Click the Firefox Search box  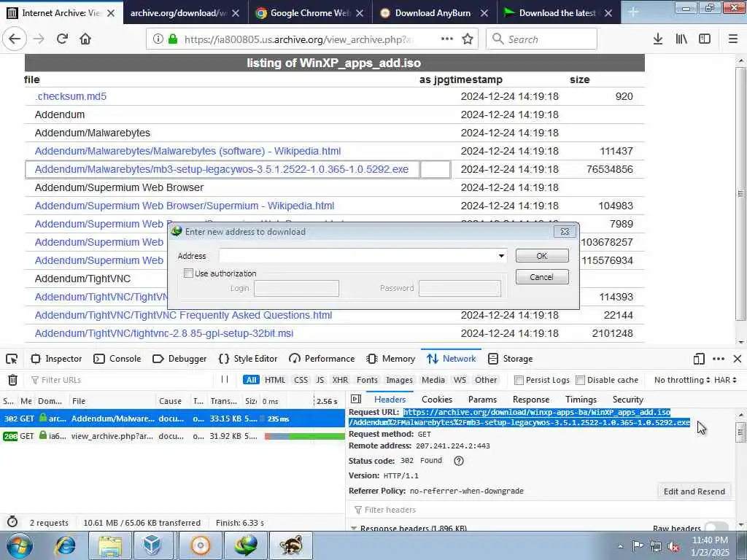coord(542,39)
